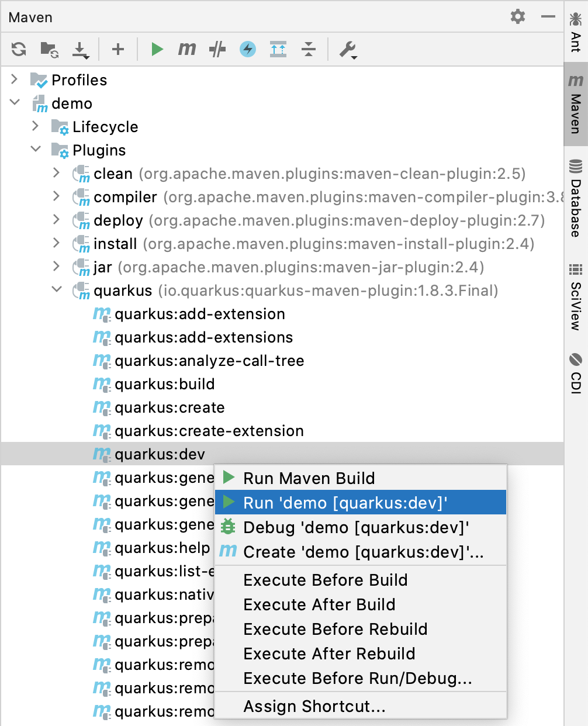The image size is (588, 726).
Task: Collapse the quarkus plugin node
Action: coord(57,290)
